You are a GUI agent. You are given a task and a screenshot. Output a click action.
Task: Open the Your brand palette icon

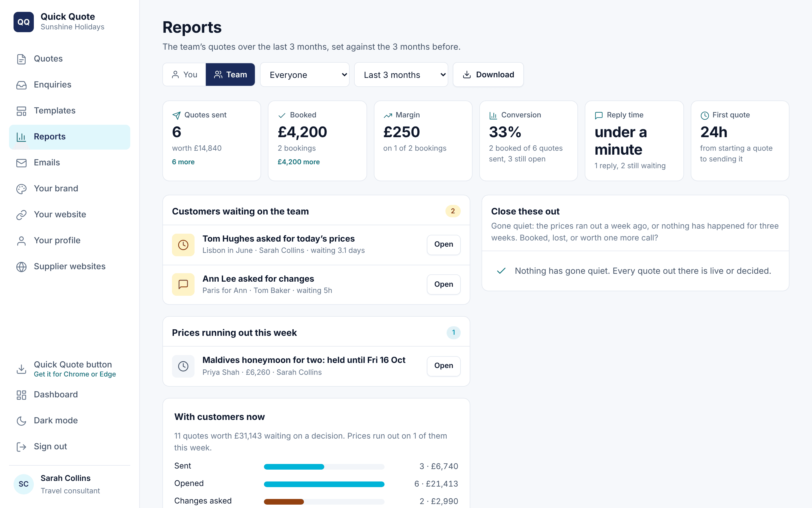click(x=21, y=189)
